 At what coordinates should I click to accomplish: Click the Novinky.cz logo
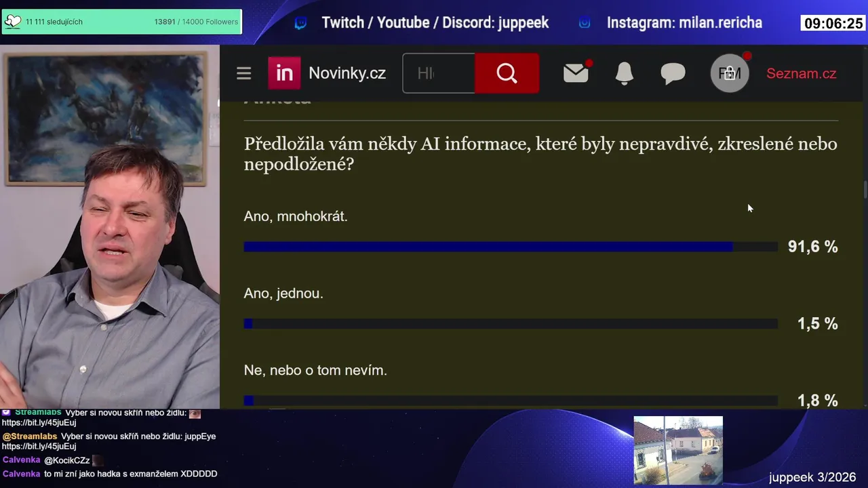tap(327, 73)
